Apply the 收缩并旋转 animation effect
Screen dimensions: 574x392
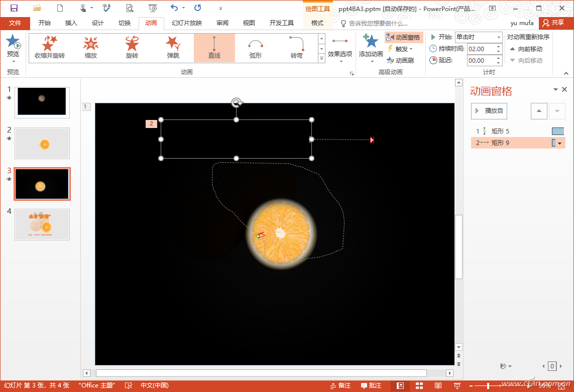49,48
